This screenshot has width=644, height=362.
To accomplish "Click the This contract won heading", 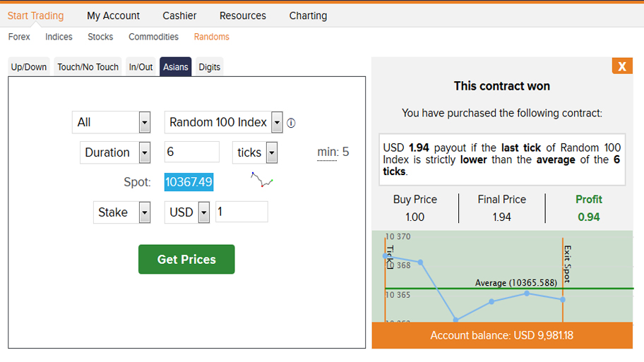I will [501, 86].
